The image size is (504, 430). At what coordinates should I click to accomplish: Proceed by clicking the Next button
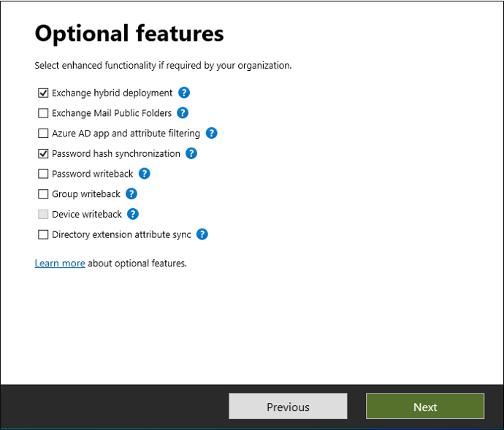click(424, 407)
